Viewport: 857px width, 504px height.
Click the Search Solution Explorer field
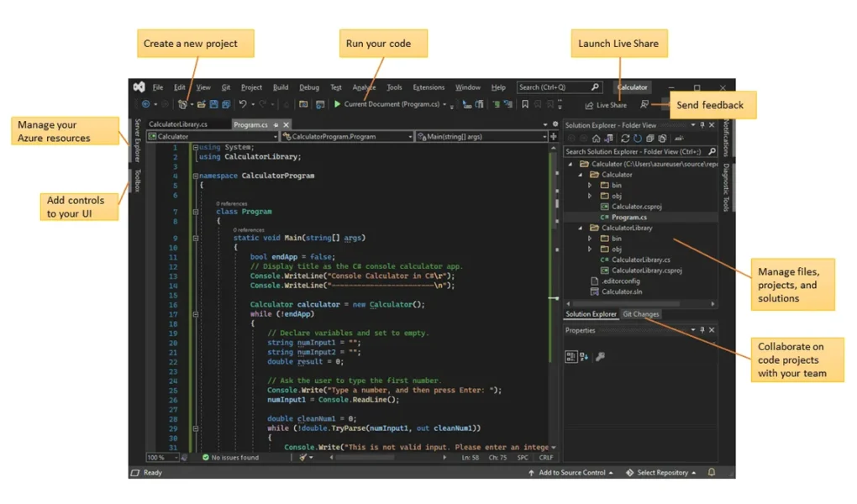tap(634, 151)
